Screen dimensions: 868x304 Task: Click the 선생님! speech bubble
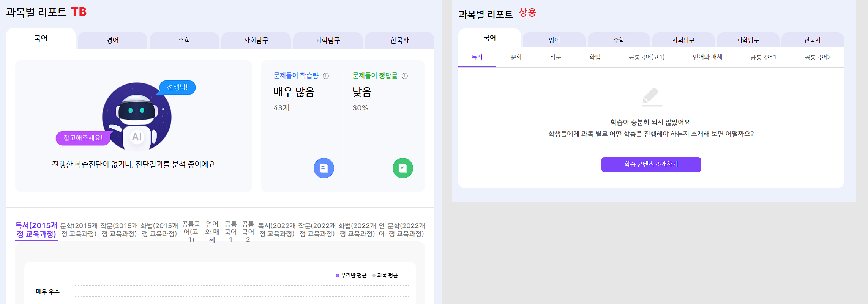click(177, 87)
